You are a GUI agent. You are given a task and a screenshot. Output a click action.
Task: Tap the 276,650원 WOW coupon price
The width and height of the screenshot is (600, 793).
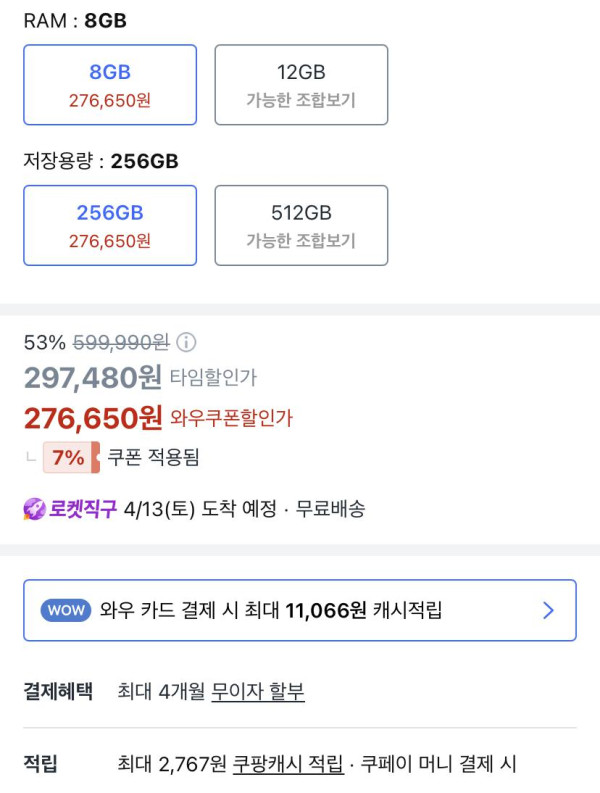click(93, 417)
